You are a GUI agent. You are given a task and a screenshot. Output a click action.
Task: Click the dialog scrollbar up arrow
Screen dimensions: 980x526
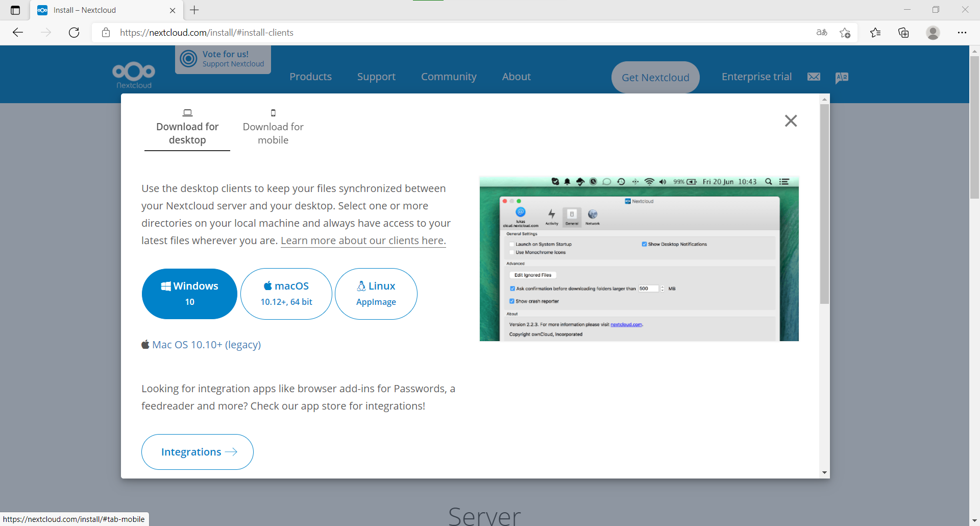(824, 99)
